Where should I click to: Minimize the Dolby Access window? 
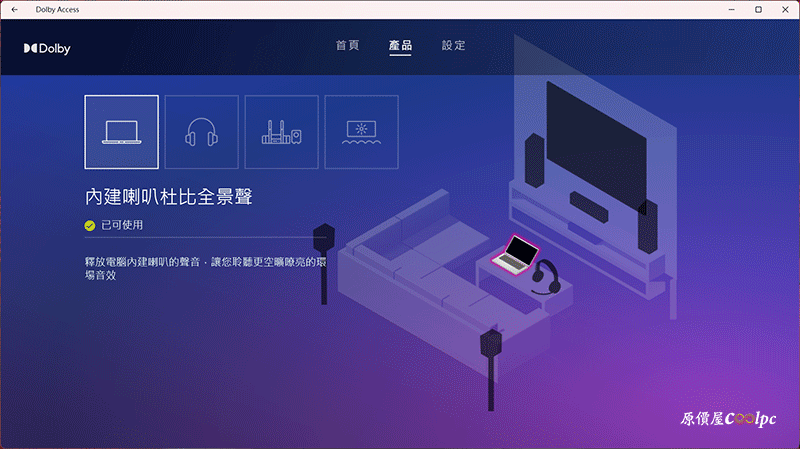(732, 10)
